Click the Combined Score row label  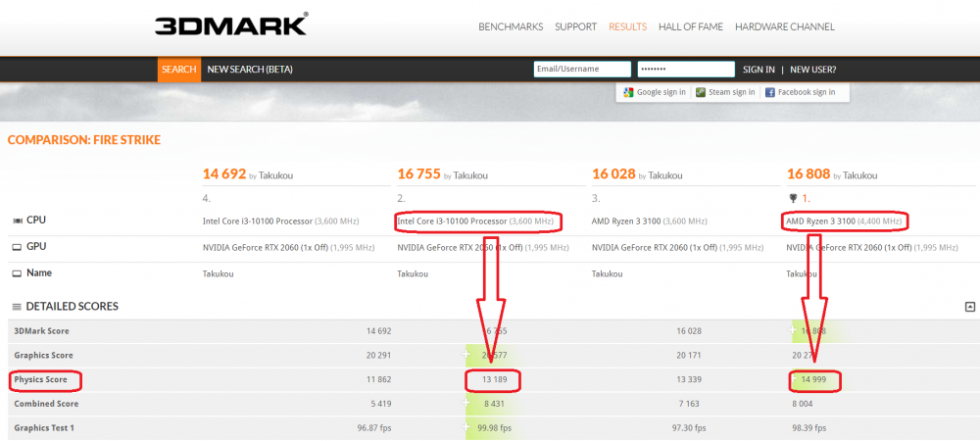pos(46,404)
